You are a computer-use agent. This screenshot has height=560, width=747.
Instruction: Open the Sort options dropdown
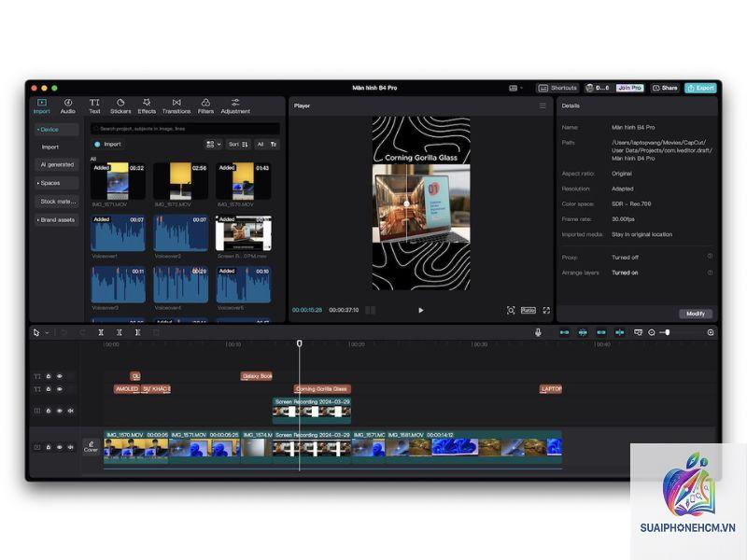point(238,145)
